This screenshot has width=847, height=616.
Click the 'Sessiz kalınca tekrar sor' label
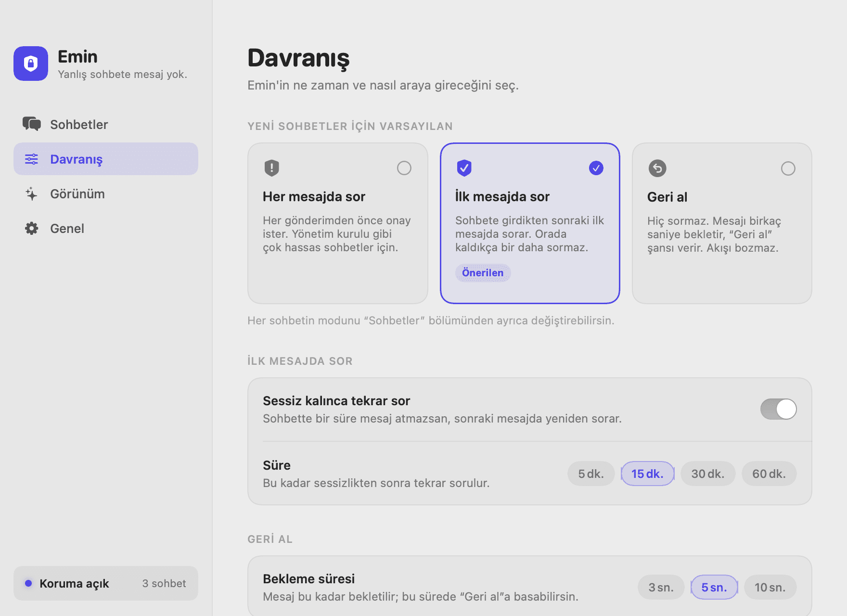(336, 400)
